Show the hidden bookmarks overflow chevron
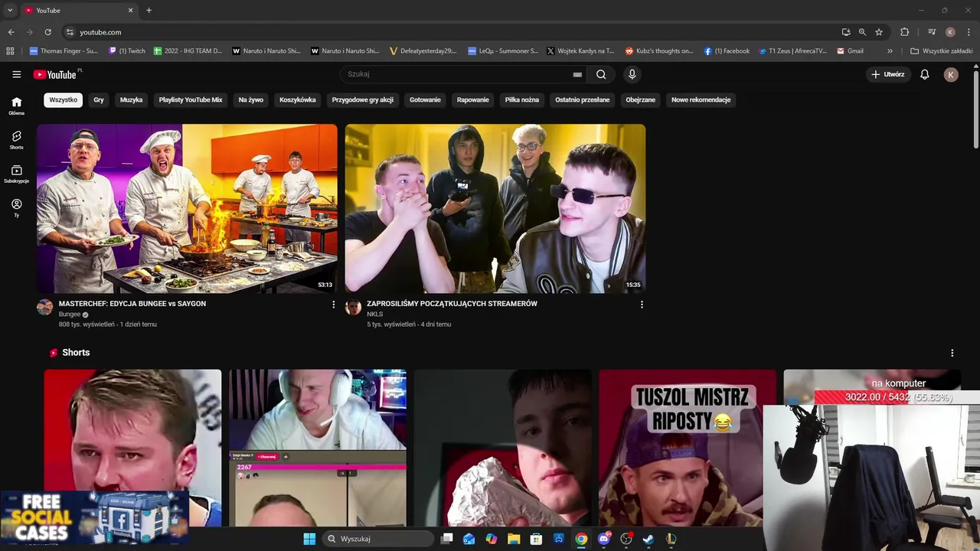 [890, 51]
